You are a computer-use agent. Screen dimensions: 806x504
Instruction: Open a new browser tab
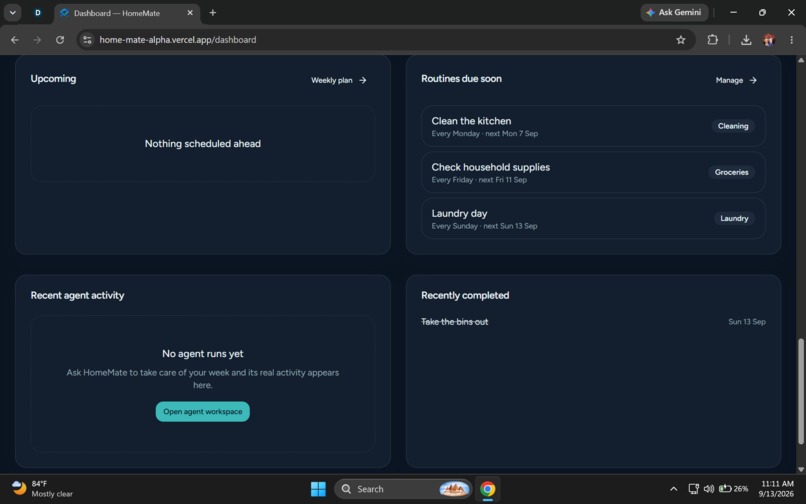click(x=213, y=13)
